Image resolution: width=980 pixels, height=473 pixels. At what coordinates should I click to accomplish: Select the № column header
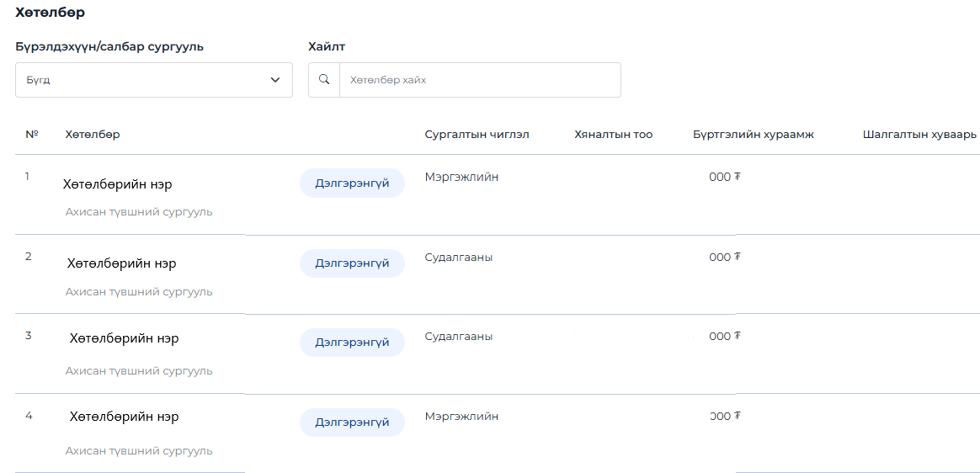tap(32, 135)
